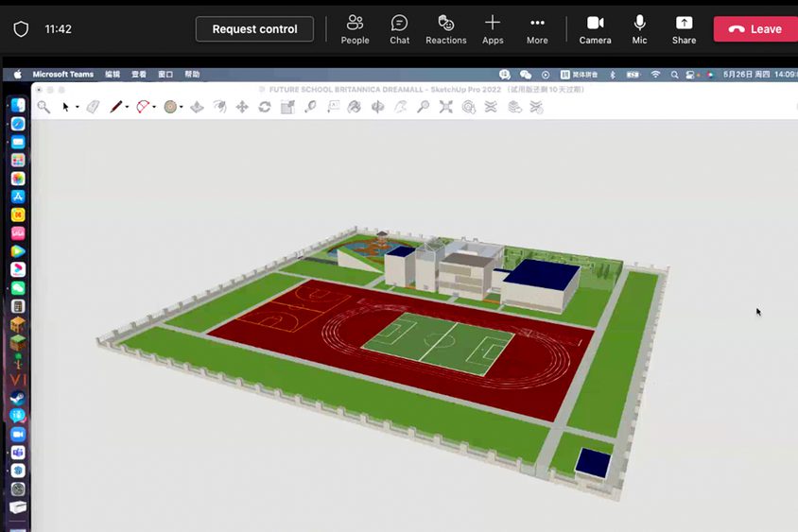This screenshot has width=798, height=532.
Task: Open the 编辑 menu in menu bar
Action: pyautogui.click(x=113, y=74)
